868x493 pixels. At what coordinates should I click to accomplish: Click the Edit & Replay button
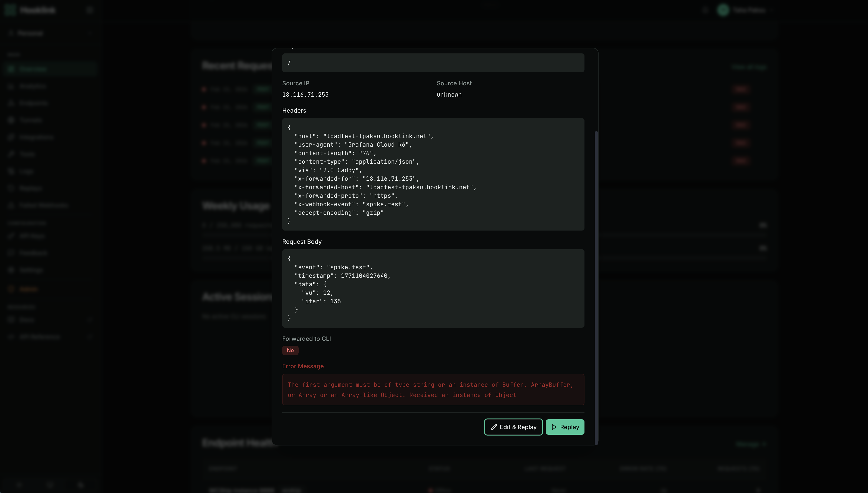click(513, 427)
